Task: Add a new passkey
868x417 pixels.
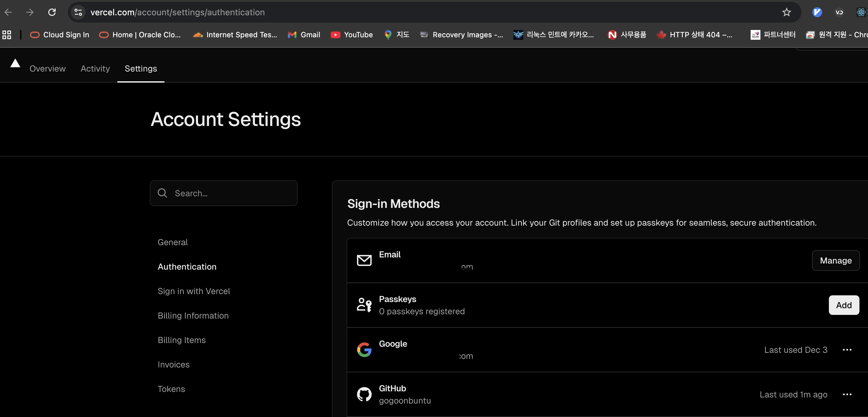Action: coord(844,305)
